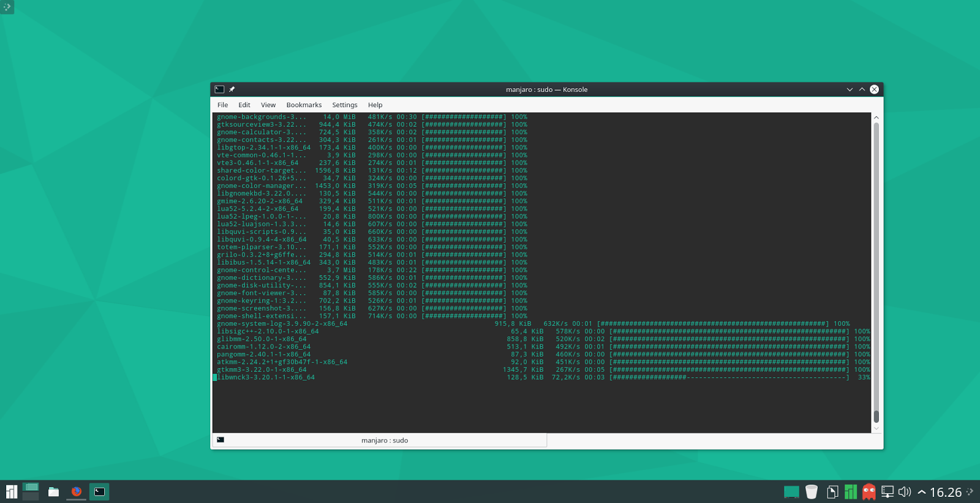
Task: Click the libgtop-2.34.1-1-x86_64 line
Action: coord(372,147)
